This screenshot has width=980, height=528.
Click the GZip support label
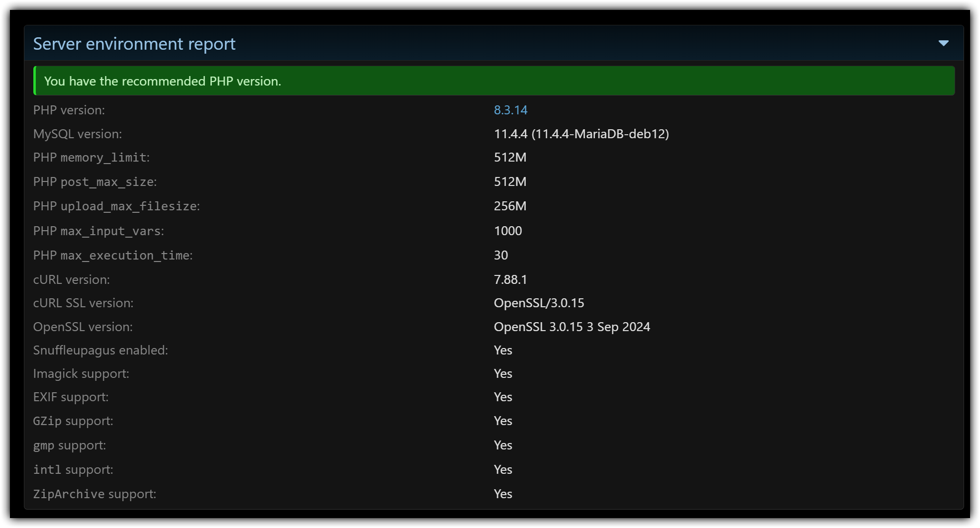(x=73, y=421)
